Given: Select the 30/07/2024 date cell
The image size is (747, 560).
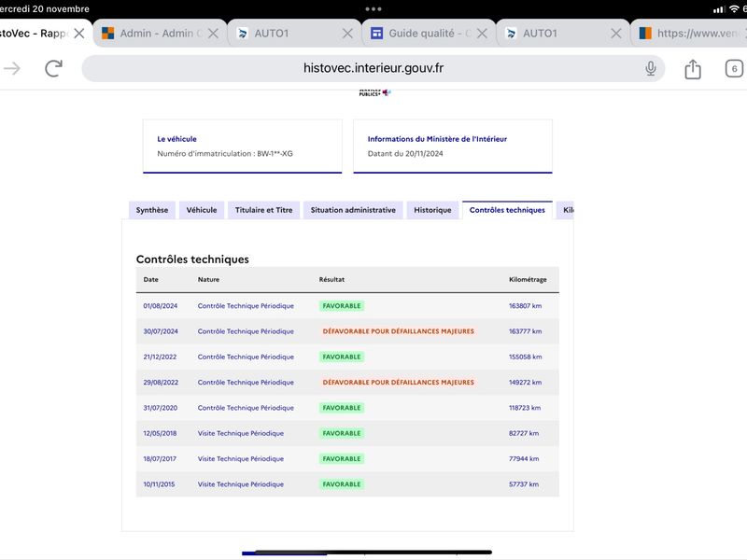Looking at the screenshot, I should 161,331.
